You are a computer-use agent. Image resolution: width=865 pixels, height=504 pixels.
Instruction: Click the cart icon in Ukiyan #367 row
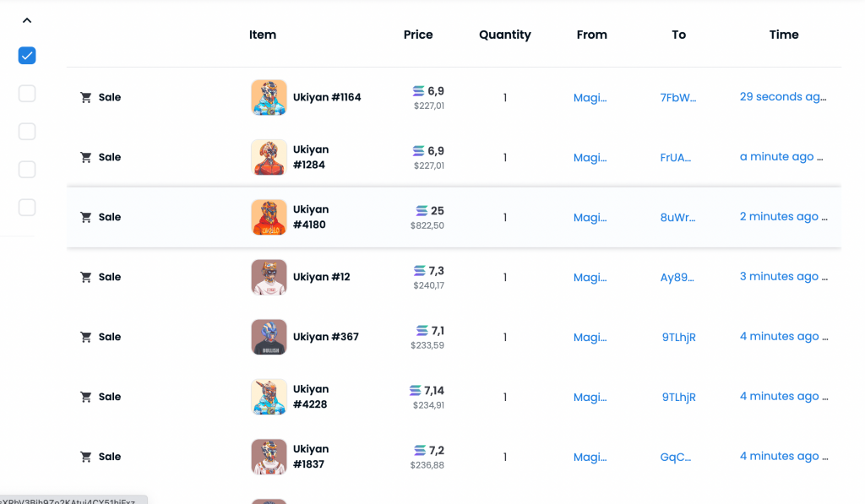85,337
